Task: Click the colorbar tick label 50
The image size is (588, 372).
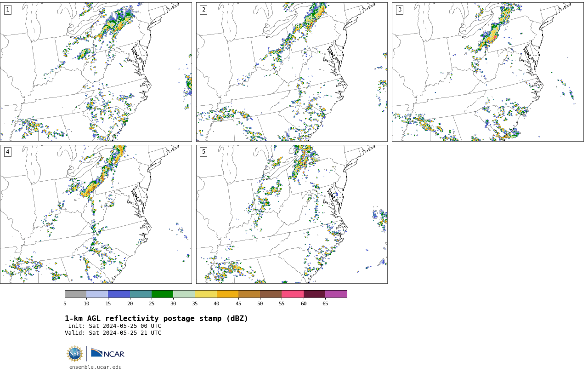Action: click(x=260, y=303)
